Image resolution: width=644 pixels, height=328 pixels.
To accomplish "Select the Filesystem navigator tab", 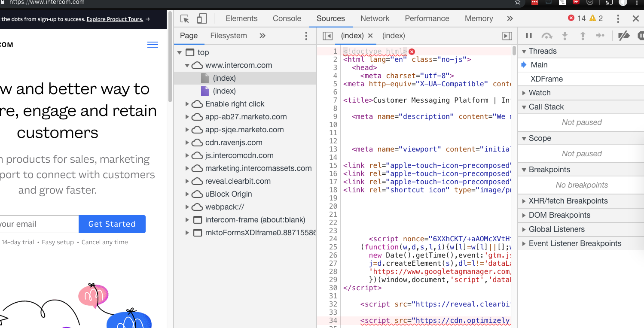I will (x=229, y=36).
